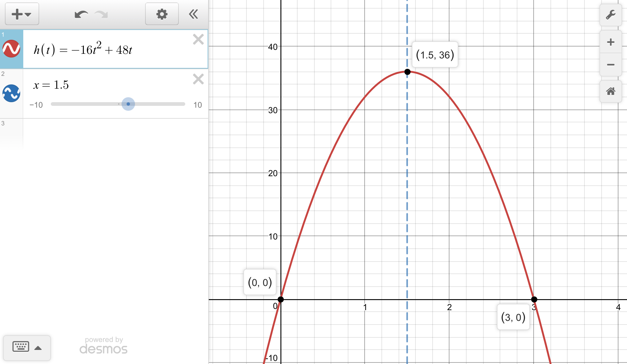The image size is (627, 364).
Task: Hide the red h(t) curve
Action: [11, 49]
